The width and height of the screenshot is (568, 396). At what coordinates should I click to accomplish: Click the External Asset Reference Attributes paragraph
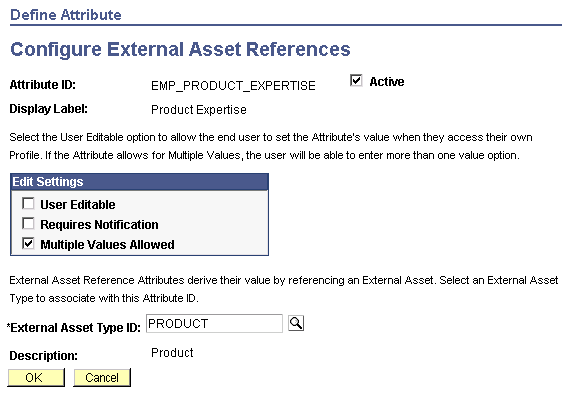pos(284,289)
